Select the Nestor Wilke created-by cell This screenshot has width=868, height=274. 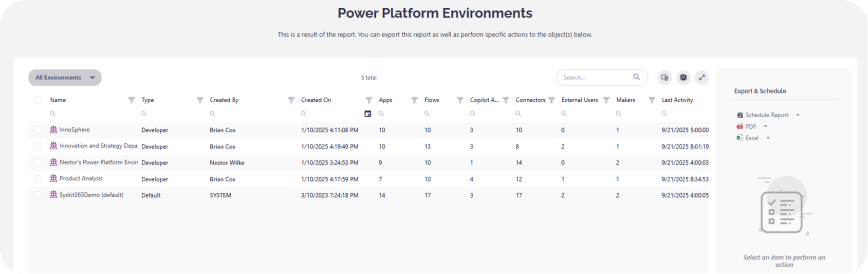point(227,163)
